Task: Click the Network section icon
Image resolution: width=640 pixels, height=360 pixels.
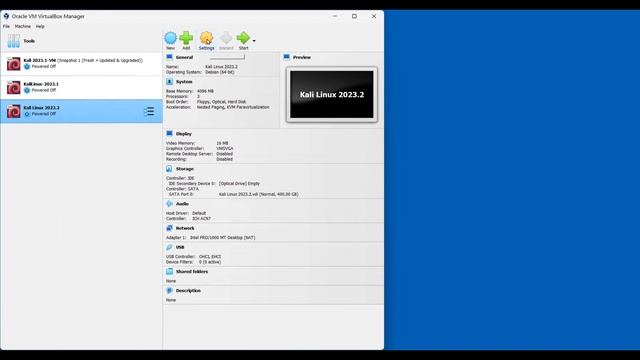Action: click(169, 228)
